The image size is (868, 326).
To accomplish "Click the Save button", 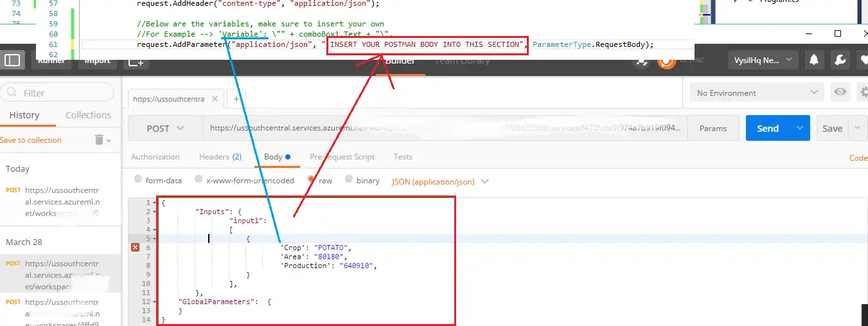I will click(x=833, y=128).
